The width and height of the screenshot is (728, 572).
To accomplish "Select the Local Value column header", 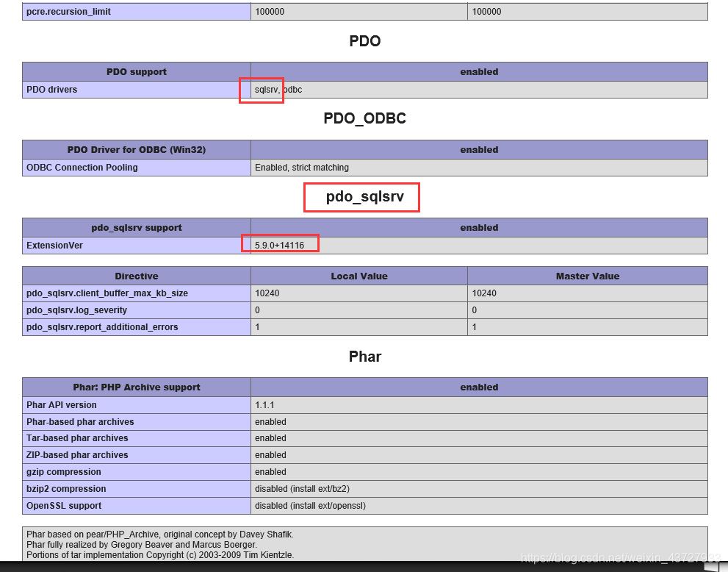I will (x=359, y=276).
